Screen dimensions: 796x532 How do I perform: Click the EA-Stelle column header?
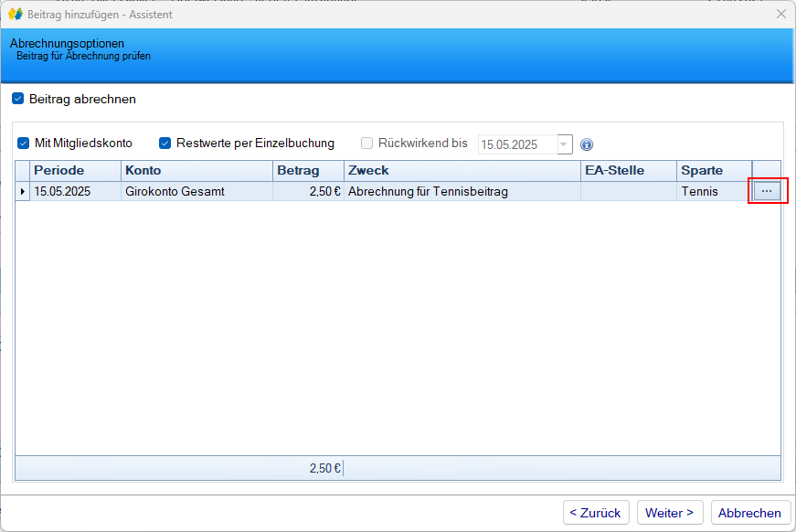point(628,171)
